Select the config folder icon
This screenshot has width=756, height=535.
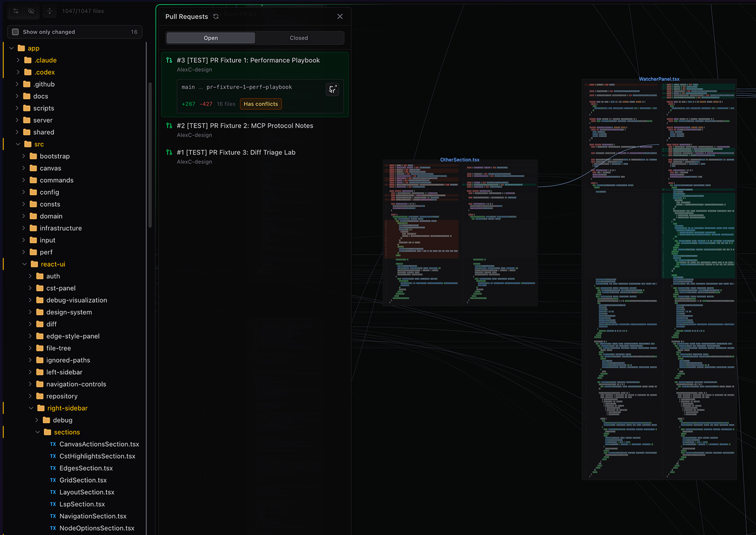tap(33, 192)
